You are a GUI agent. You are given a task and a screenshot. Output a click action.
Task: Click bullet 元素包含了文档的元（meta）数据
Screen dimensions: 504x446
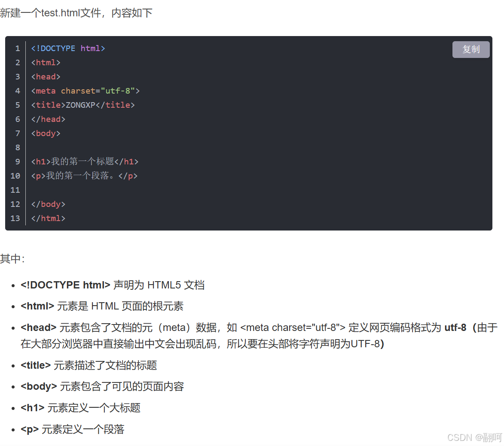(x=259, y=336)
